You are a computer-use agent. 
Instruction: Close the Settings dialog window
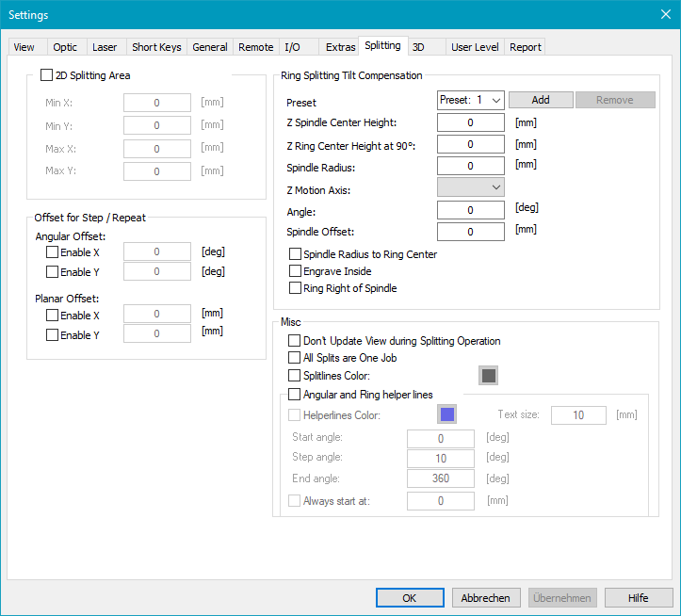(665, 14)
